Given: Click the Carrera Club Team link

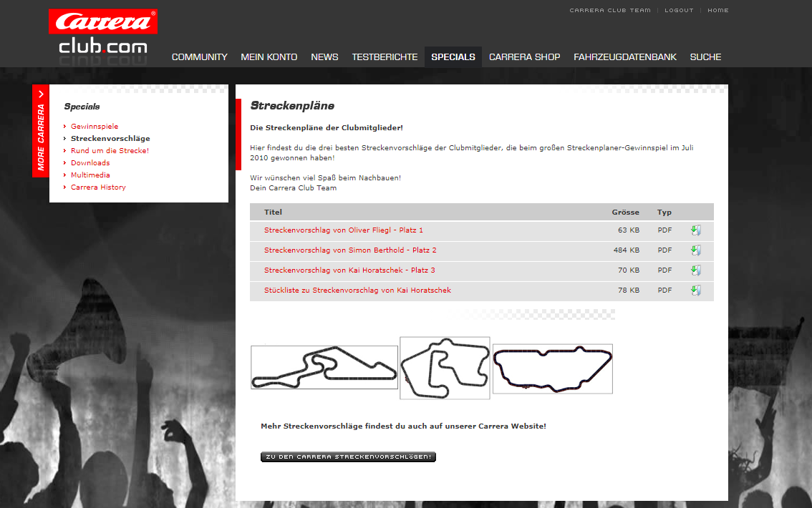Looking at the screenshot, I should point(610,10).
